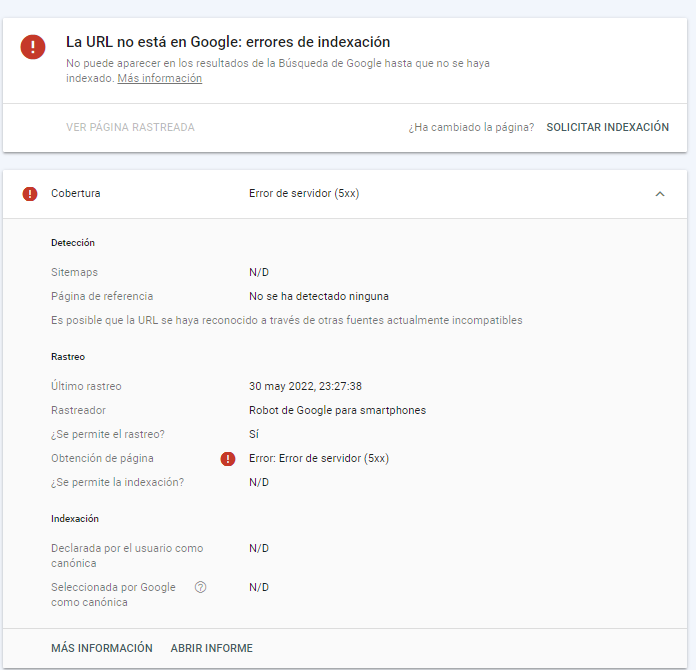Request indexing with SOLICITAR INDEXACIÓN
The image size is (696, 670).
click(x=607, y=127)
